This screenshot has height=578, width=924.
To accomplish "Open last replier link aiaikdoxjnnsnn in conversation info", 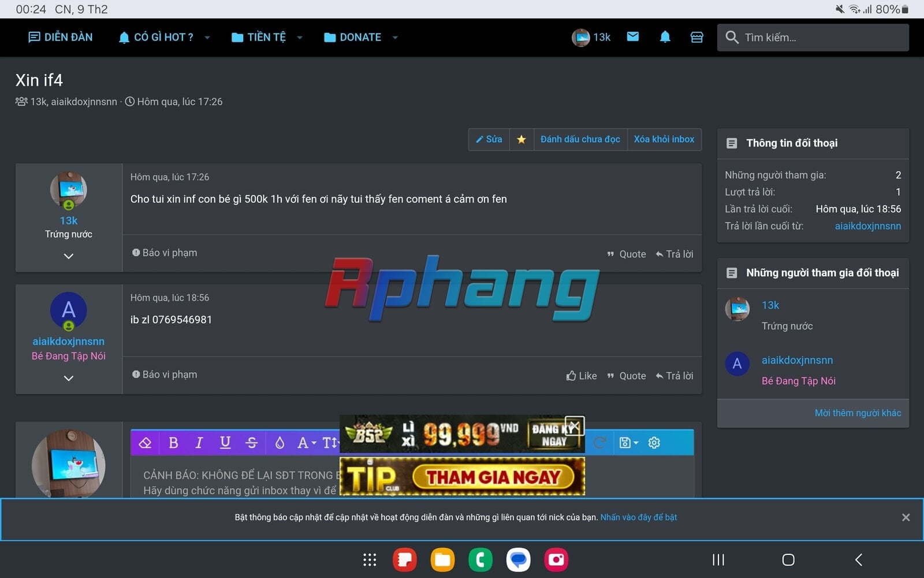I will tap(867, 226).
